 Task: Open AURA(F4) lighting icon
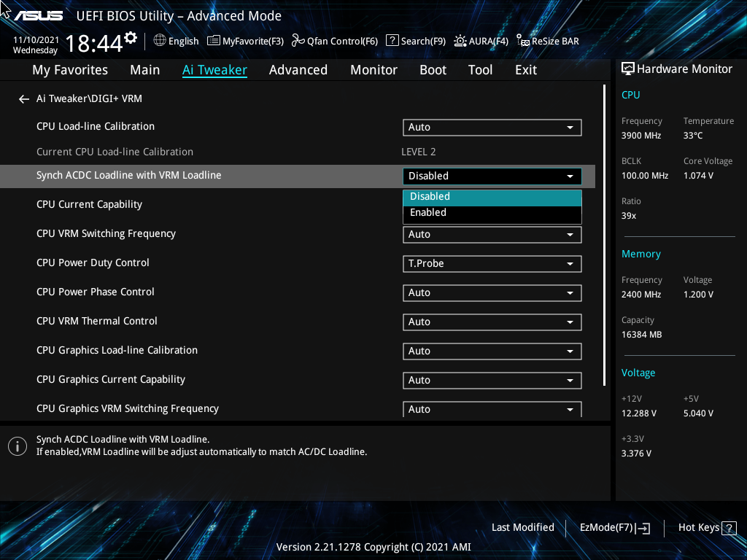pos(460,41)
